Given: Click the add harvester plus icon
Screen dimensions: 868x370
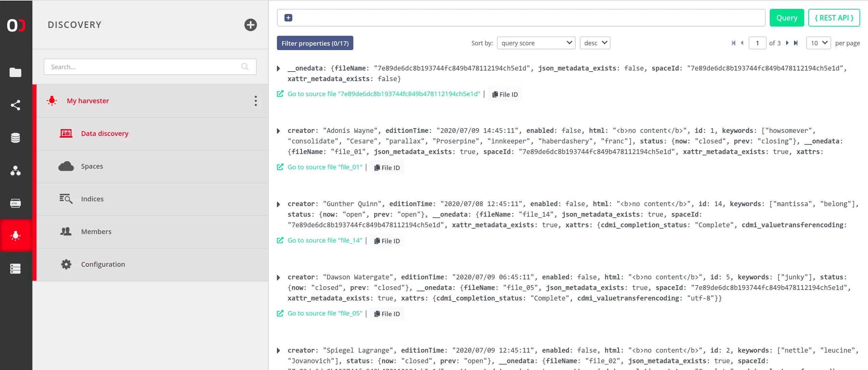Looking at the screenshot, I should (x=250, y=25).
